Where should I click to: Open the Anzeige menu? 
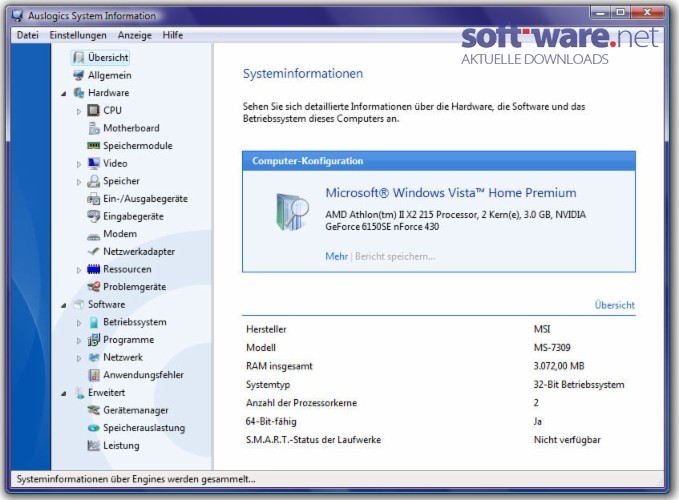pyautogui.click(x=135, y=35)
